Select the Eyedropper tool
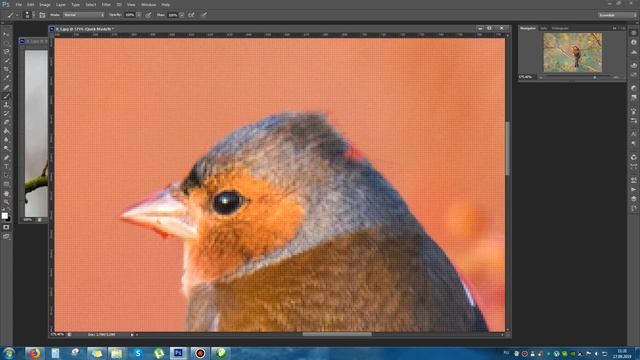The width and height of the screenshot is (640, 360). click(6, 78)
